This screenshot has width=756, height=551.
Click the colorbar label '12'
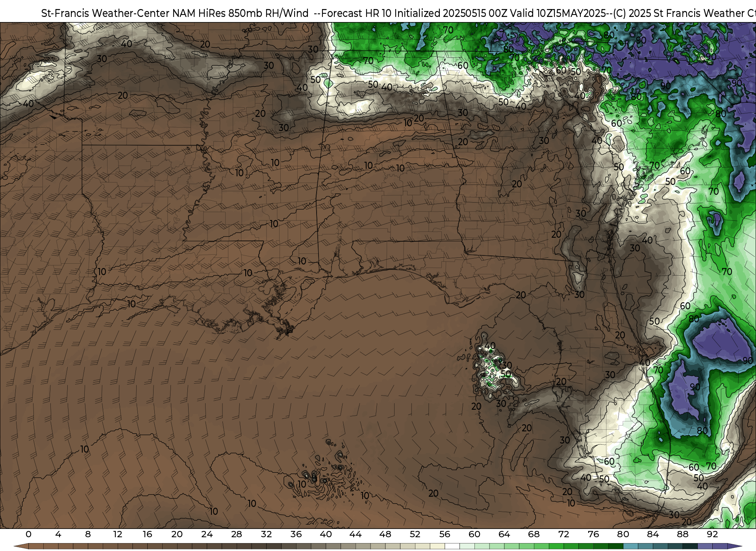pos(118,534)
